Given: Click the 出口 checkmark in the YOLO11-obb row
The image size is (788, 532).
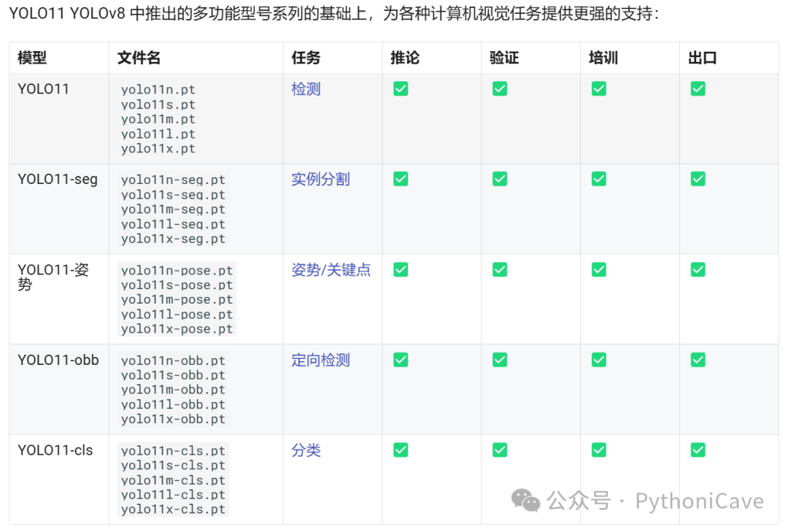Looking at the screenshot, I should tap(698, 360).
